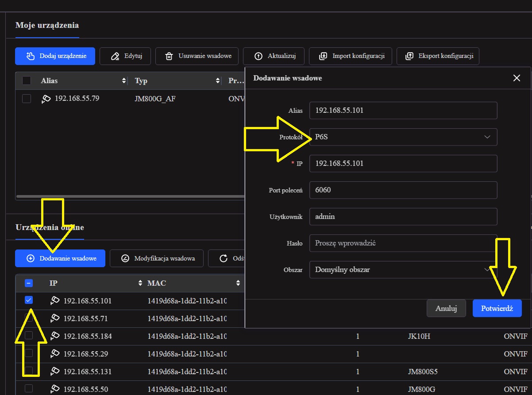Click the device icon beside 192.168.55.50
Screen dimensions: 532x395
pyautogui.click(x=55, y=389)
